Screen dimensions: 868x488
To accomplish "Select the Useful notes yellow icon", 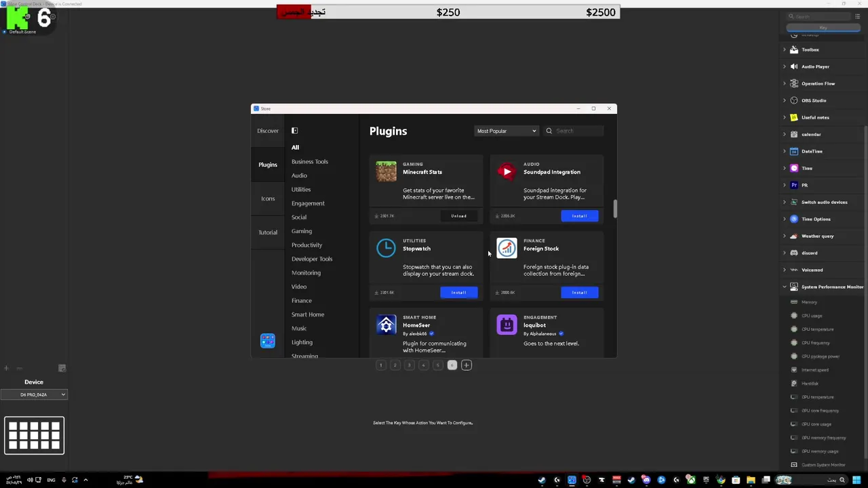I will point(794,117).
